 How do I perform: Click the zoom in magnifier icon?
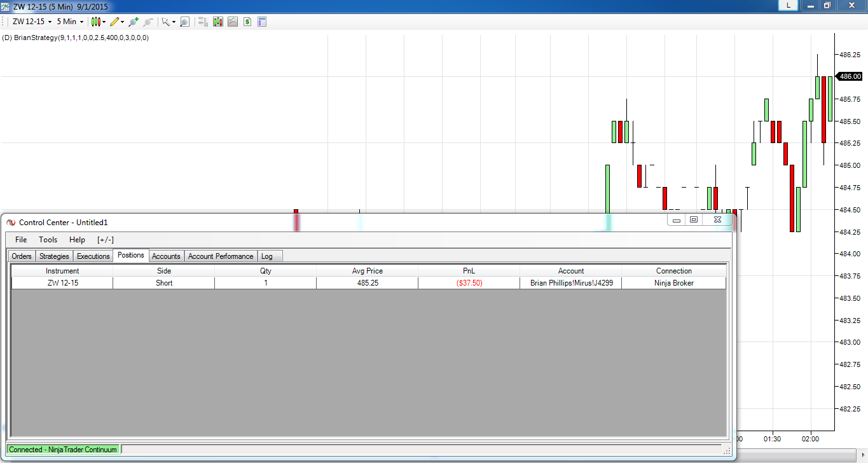134,22
